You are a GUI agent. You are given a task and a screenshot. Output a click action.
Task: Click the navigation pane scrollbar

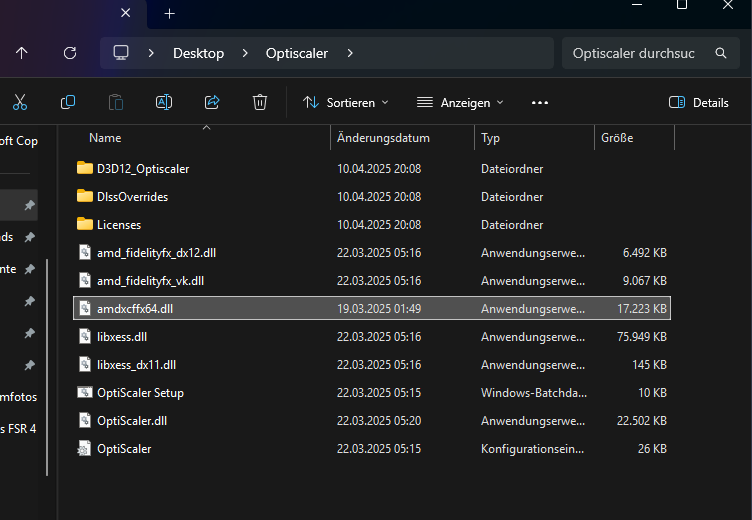pyautogui.click(x=47, y=367)
